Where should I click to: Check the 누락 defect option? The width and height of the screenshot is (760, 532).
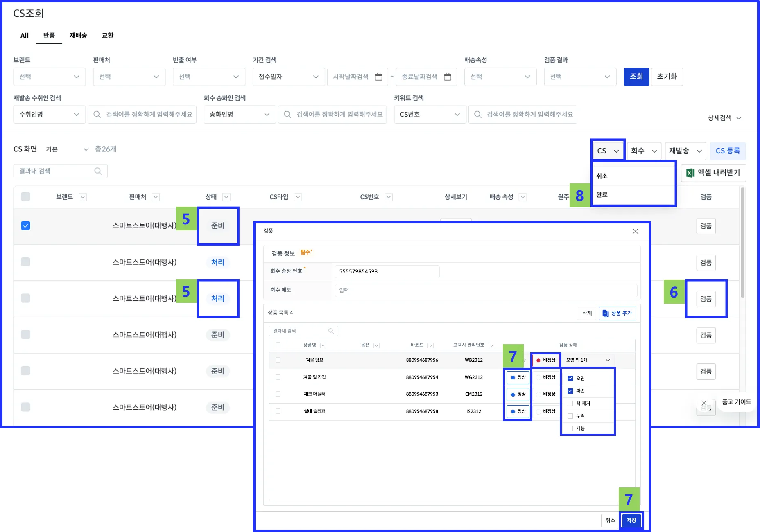coord(570,416)
